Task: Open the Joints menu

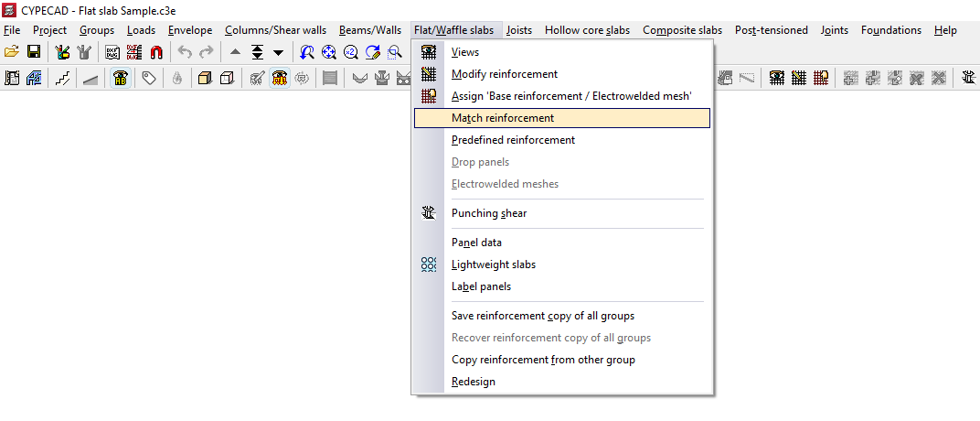Action: point(835,30)
